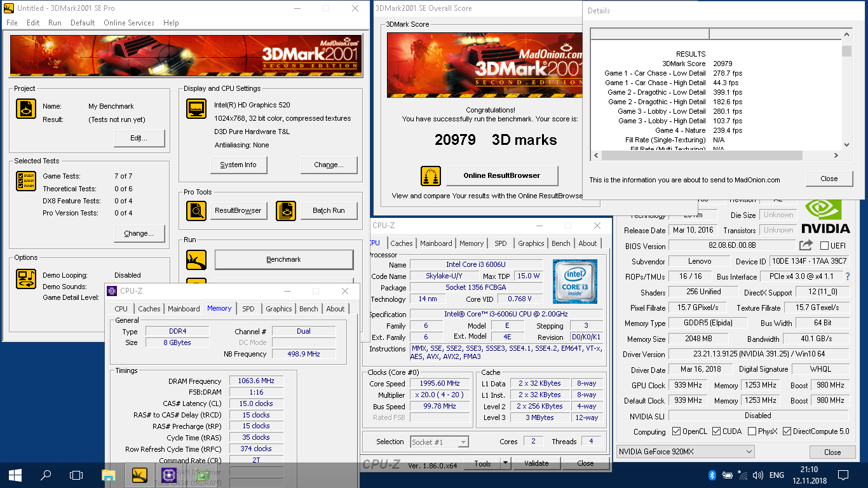Click the magnifier icon beside ResultBrowser button

[196, 210]
